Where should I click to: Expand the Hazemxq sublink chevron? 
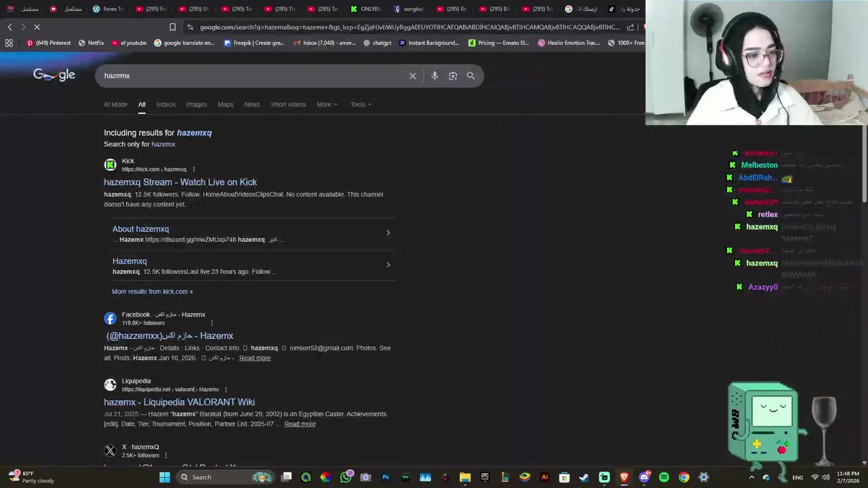tap(388, 264)
